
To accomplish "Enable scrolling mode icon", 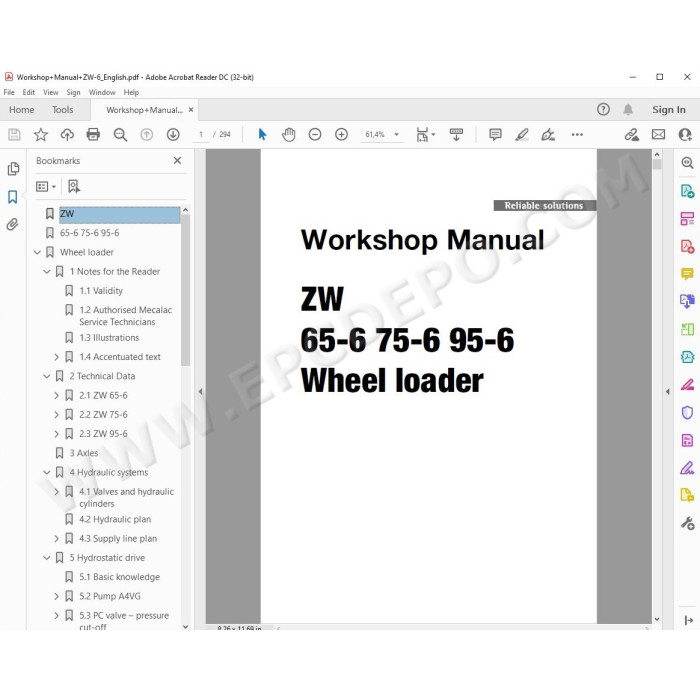I will coord(456,134).
